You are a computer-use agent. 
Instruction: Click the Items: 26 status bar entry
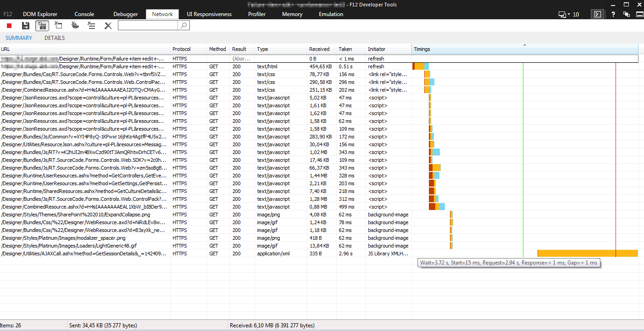point(11,325)
